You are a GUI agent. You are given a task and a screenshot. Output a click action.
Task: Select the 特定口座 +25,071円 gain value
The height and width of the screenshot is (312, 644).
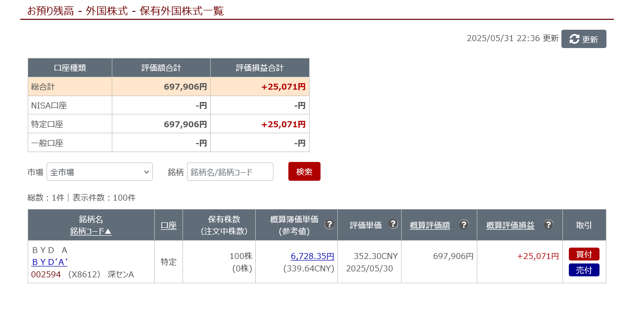click(x=283, y=124)
